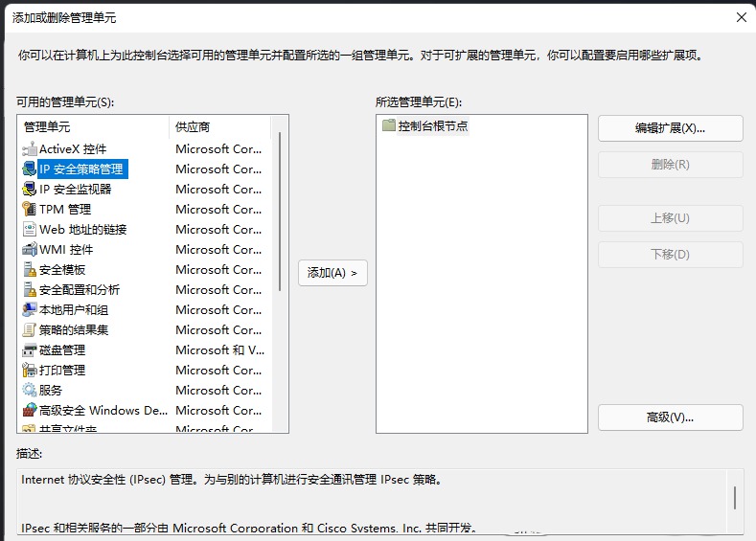The width and height of the screenshot is (756, 541).
Task: Close the 添加或删除管理单元 dialog
Action: tap(741, 17)
